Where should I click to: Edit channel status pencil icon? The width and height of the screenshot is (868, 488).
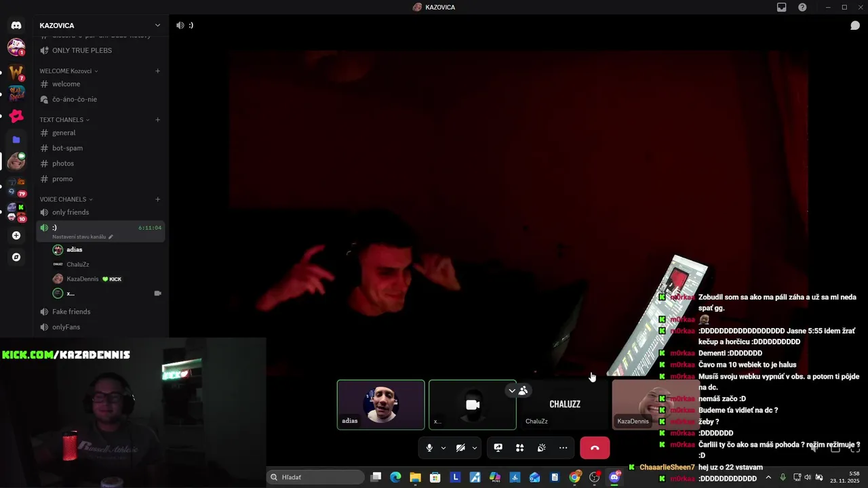(111, 237)
